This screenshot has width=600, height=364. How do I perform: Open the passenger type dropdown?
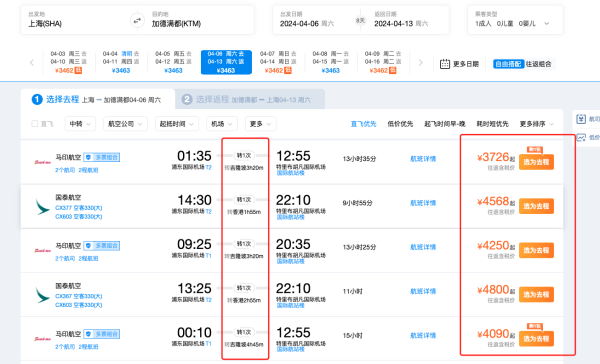[x=515, y=20]
